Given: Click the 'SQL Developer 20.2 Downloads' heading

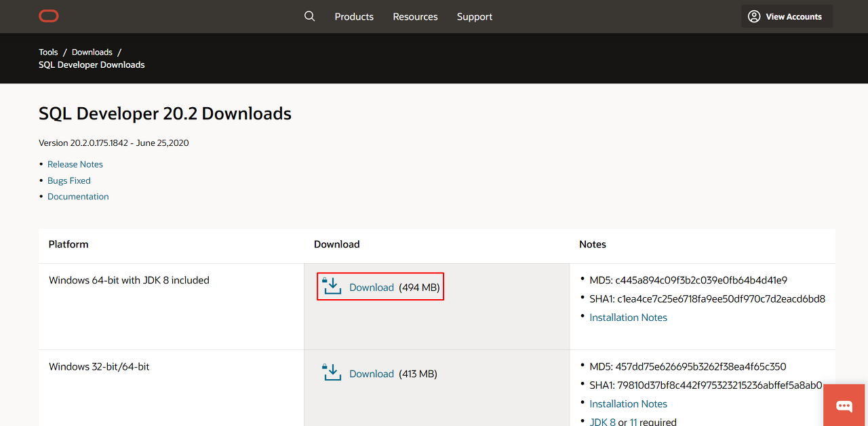Looking at the screenshot, I should (165, 113).
